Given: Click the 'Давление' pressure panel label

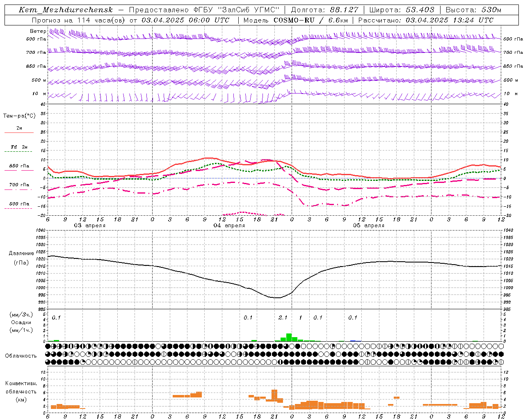Looking at the screenshot, I should [21, 253].
